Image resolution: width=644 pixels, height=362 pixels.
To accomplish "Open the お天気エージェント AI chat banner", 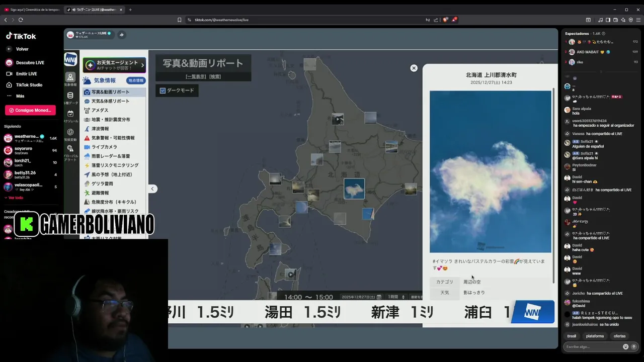I will coord(114,65).
